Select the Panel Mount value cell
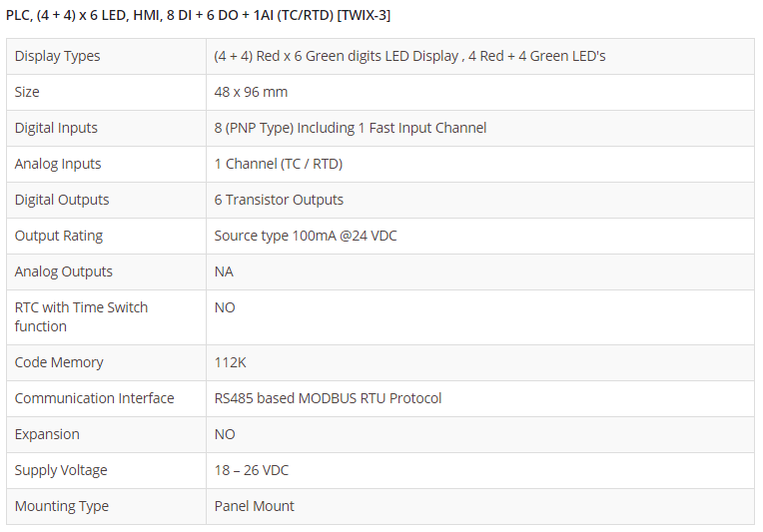Viewport: 763px width, 532px height. 254,506
